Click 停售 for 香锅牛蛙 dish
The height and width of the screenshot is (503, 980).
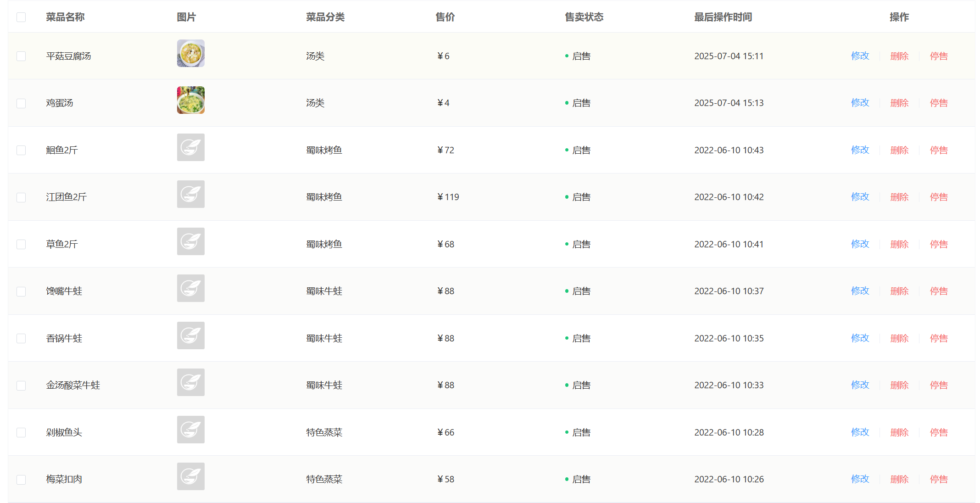pos(939,338)
